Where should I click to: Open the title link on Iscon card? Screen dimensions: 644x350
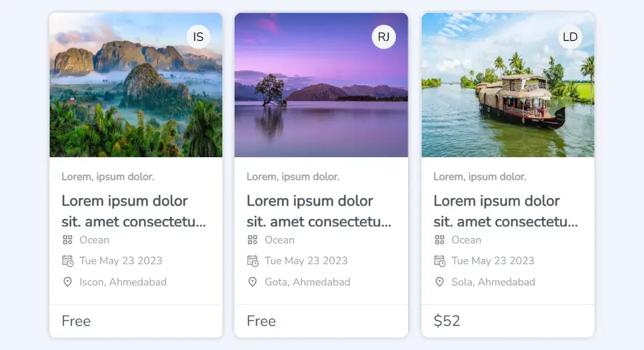(133, 211)
